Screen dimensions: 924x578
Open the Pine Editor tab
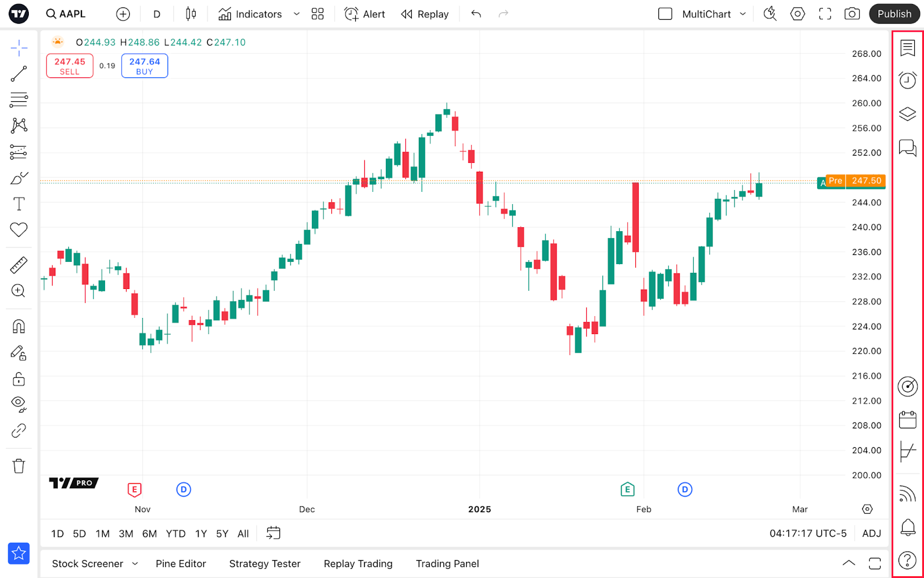point(181,564)
